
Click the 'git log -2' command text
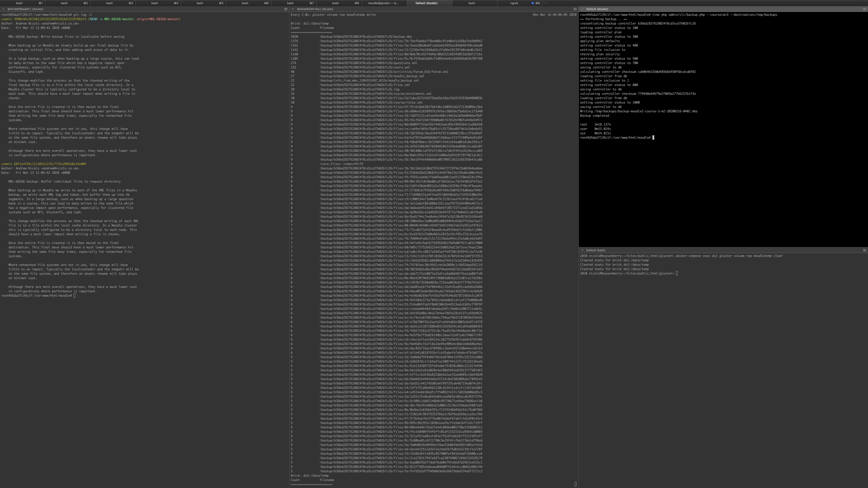83,15
